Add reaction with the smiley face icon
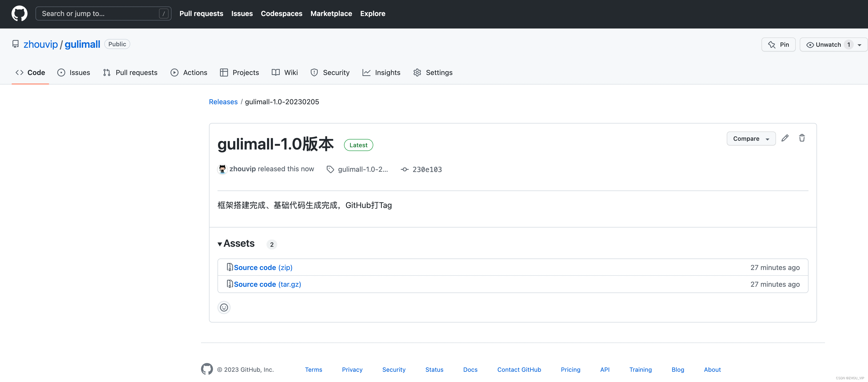Viewport: 868px width, 382px height. point(224,307)
